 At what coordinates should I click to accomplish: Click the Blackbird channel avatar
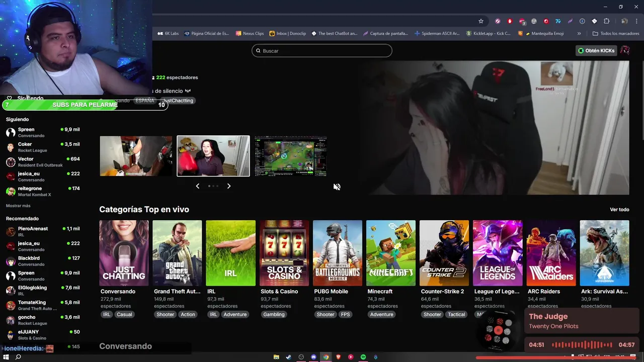tap(11, 261)
